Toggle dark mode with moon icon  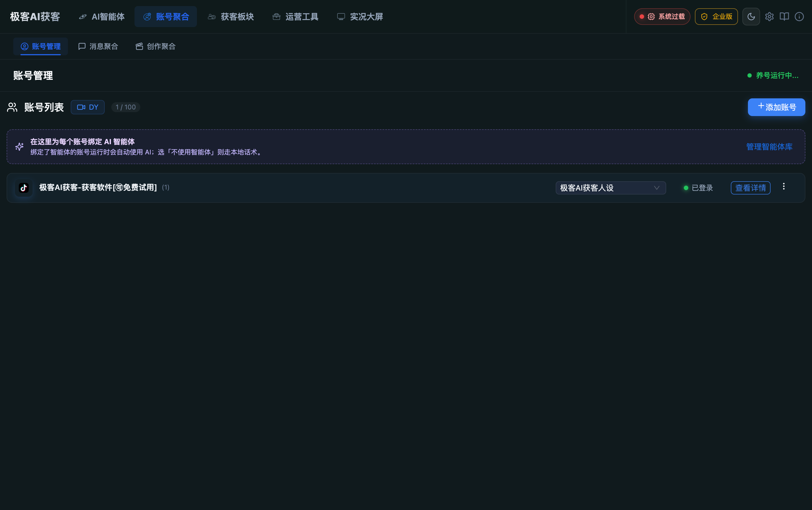coord(751,17)
